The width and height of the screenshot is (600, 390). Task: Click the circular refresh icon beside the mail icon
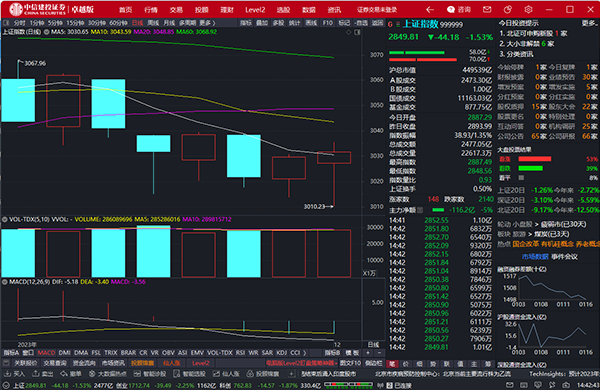(x=508, y=10)
